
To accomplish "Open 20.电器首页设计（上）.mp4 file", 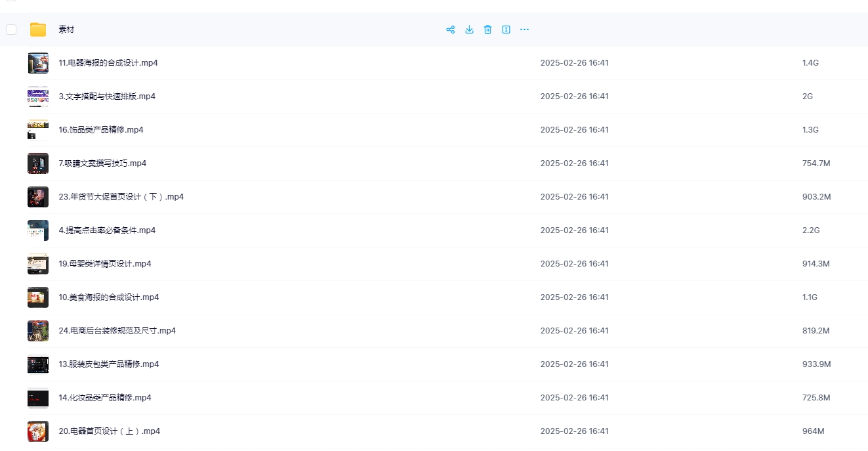I will (110, 431).
